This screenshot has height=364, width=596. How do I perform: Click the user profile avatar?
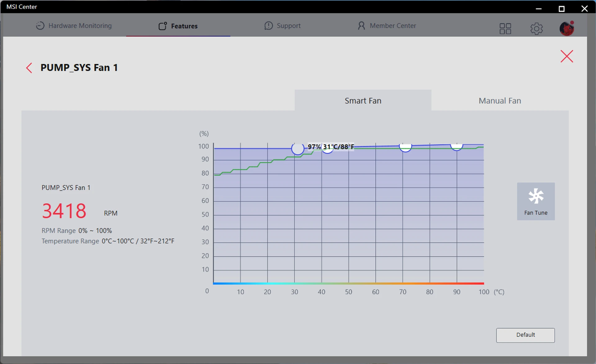[567, 29]
